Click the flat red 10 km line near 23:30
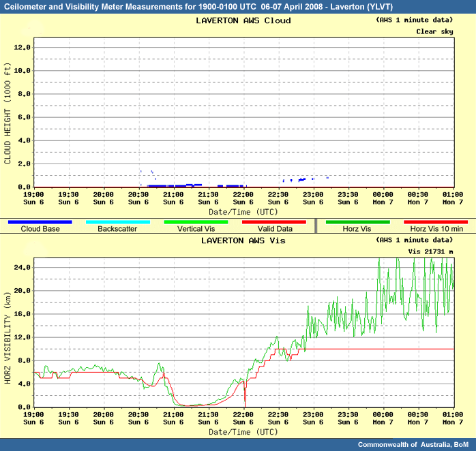The width and height of the screenshot is (476, 451). point(348,349)
